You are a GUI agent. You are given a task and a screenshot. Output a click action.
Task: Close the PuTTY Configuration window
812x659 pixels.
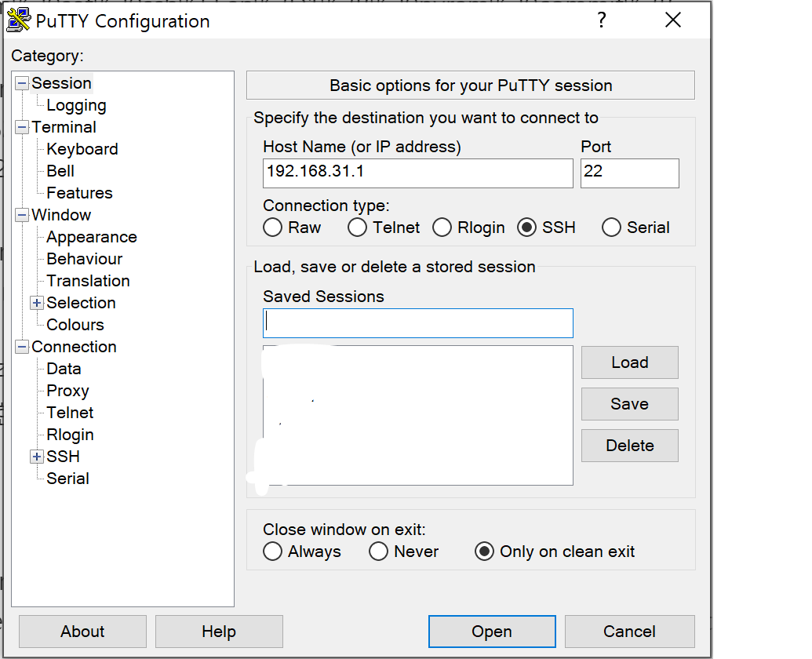coord(673,20)
